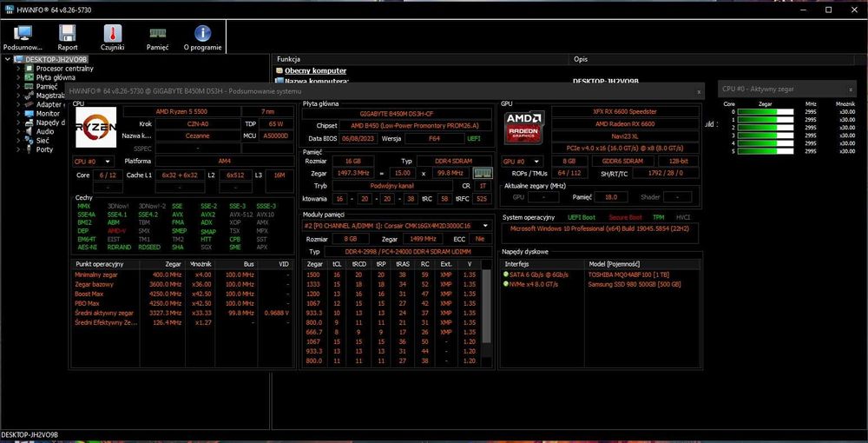Select the Napędy tree item
The image size is (868, 443).
pos(51,122)
